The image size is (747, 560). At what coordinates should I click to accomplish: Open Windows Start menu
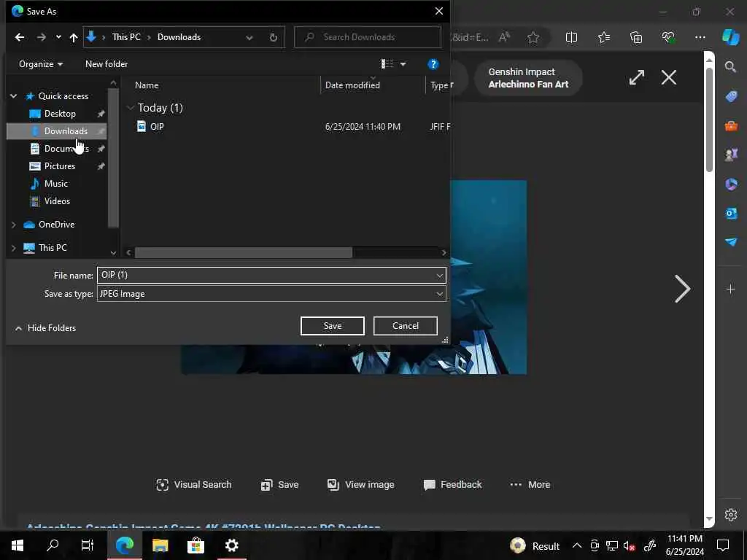point(18,545)
